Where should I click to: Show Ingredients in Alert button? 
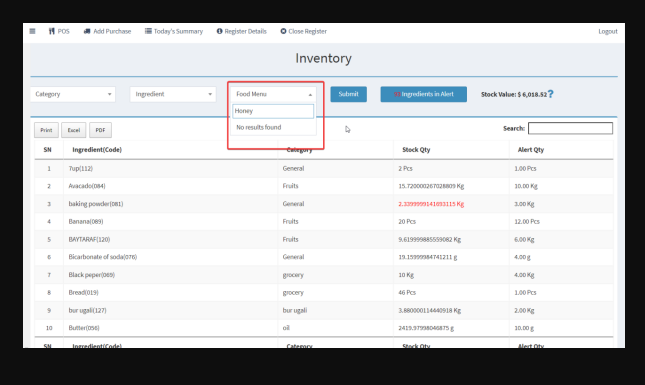tap(424, 94)
